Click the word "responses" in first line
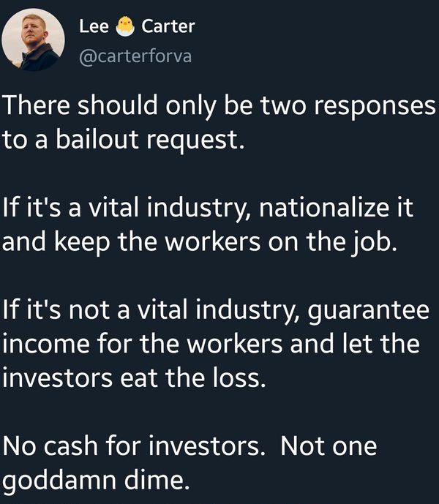The height and width of the screenshot is (504, 439). tap(375, 108)
